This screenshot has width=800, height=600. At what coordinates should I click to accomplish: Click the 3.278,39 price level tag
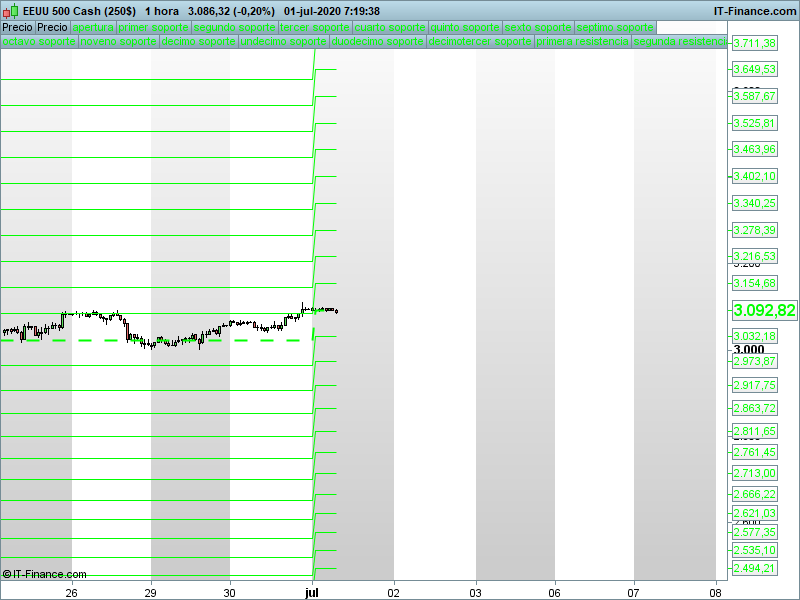click(x=755, y=230)
